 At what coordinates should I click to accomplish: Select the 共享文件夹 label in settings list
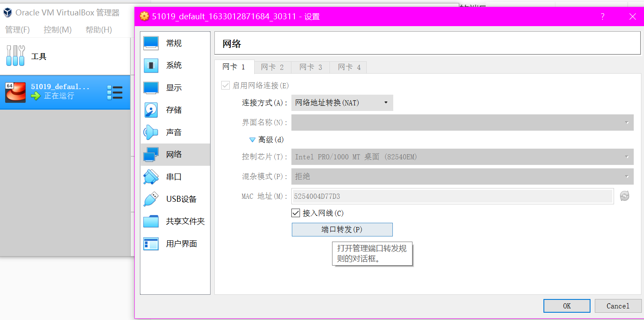tap(185, 221)
